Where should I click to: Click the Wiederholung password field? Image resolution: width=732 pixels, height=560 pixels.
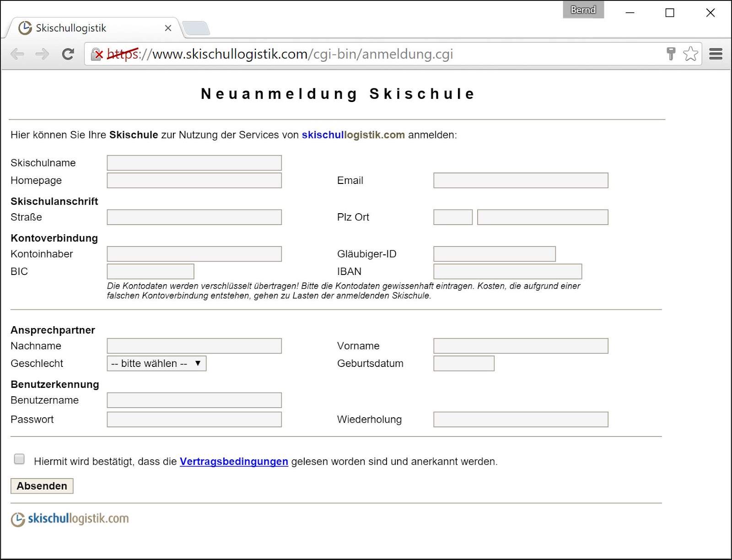click(x=521, y=420)
